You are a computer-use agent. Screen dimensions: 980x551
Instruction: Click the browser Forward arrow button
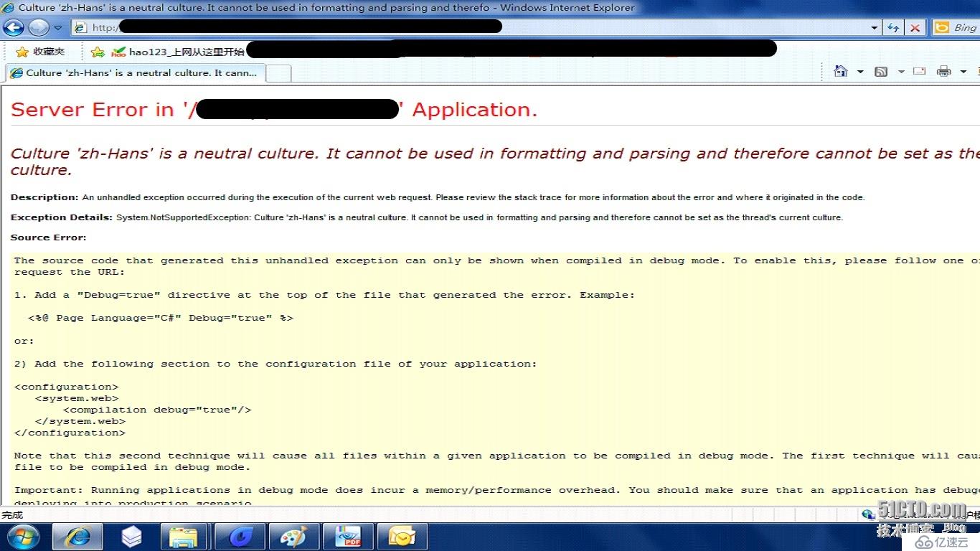[38, 28]
